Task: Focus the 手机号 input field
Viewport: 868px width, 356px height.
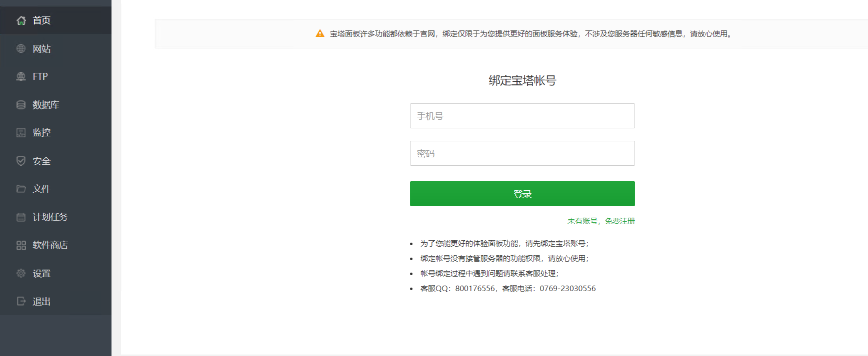Action: pos(522,116)
